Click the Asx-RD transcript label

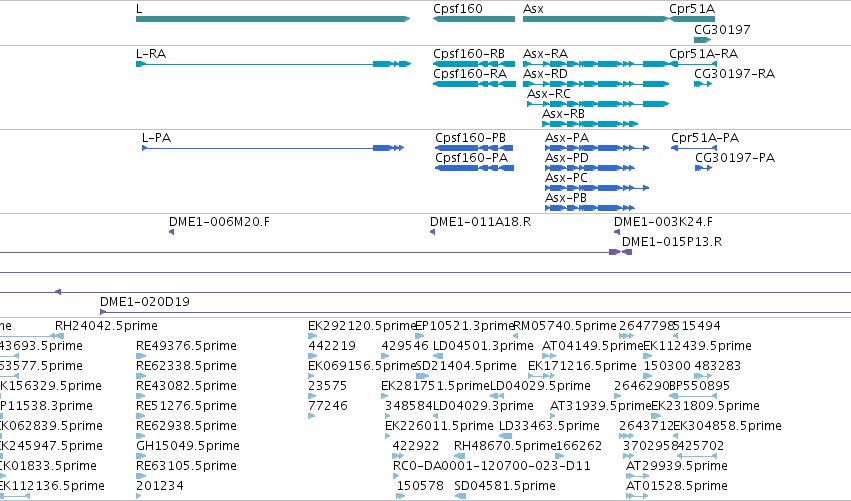coord(545,74)
